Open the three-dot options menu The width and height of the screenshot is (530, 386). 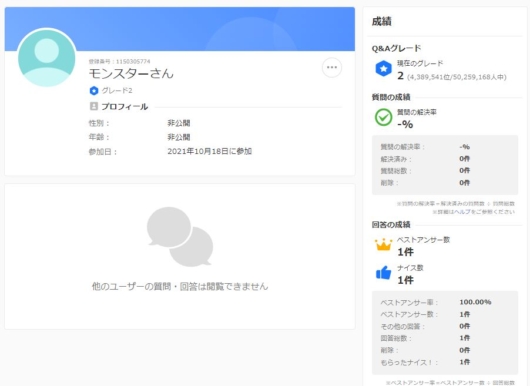[332, 67]
